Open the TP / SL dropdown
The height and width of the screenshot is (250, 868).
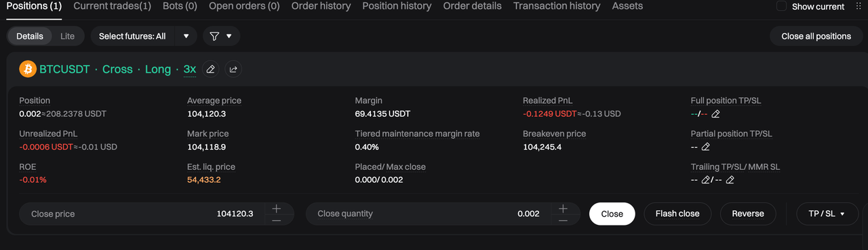point(827,213)
